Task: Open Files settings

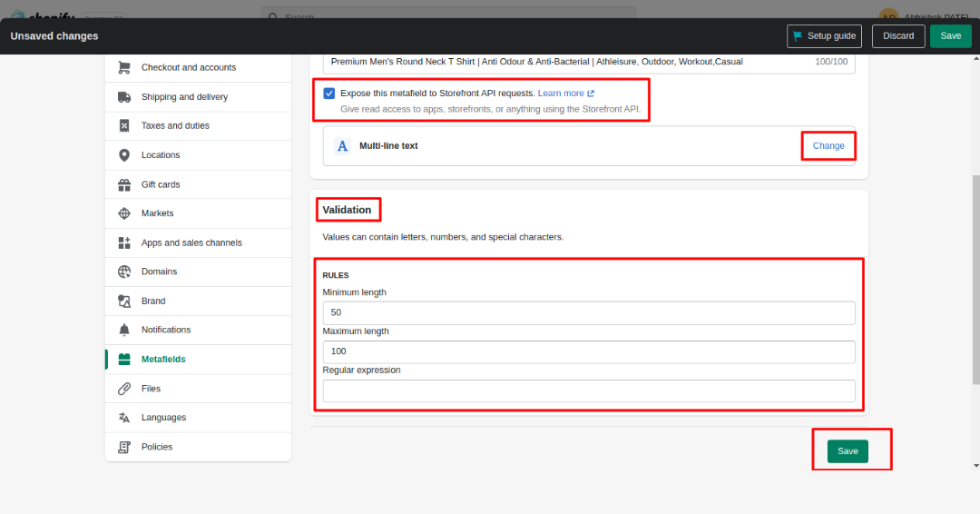Action: pos(198,389)
